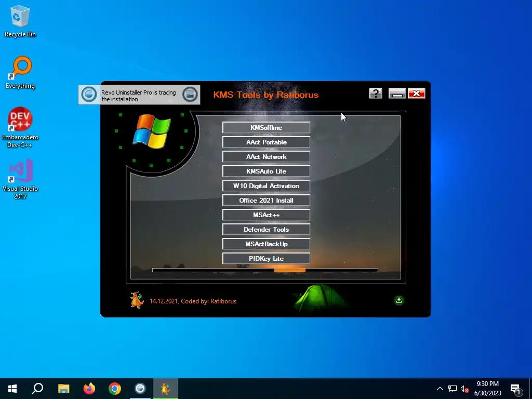Click the KMS Tools by Ratiborus title
Viewport: 532px width, 399px height.
[265, 95]
